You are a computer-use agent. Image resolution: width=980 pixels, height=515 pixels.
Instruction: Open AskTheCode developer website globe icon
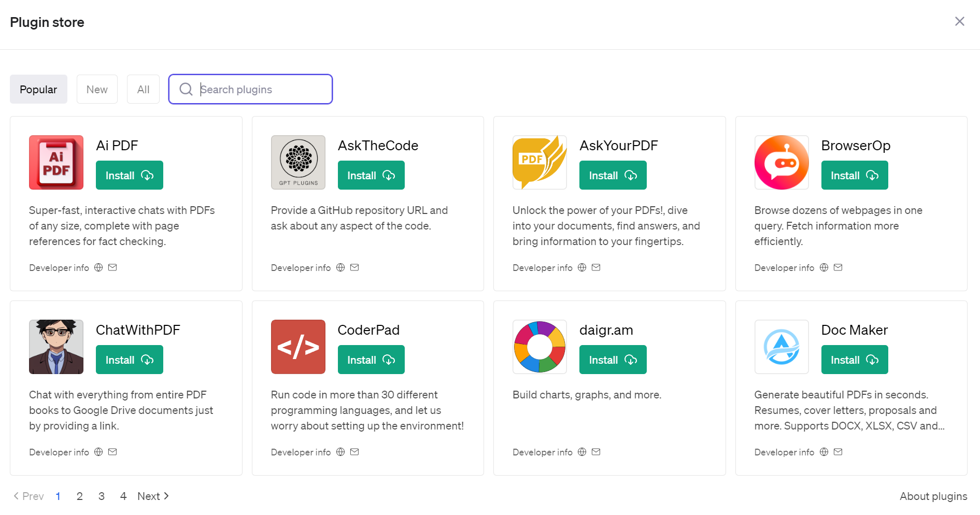point(340,267)
